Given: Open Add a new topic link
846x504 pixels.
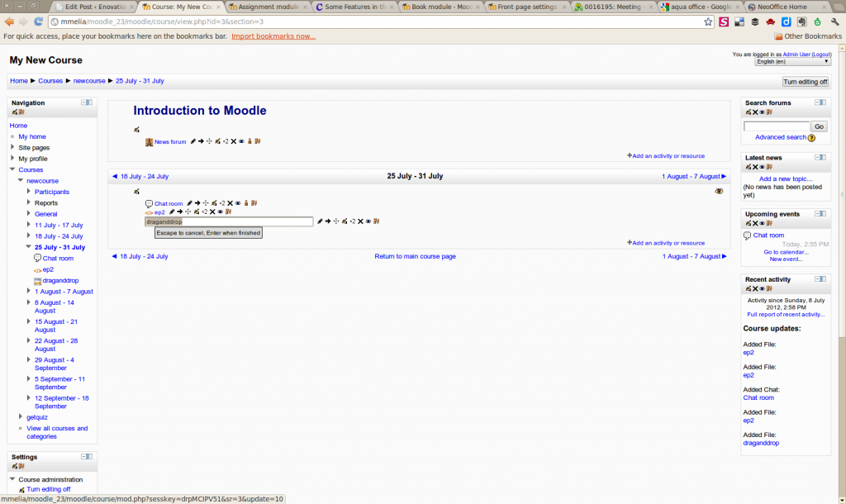Looking at the screenshot, I should [786, 178].
